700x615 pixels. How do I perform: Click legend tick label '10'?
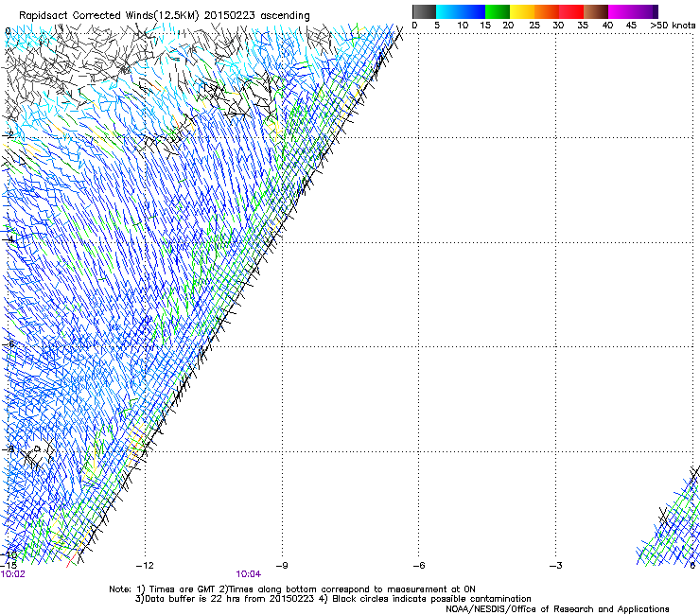tap(463, 26)
